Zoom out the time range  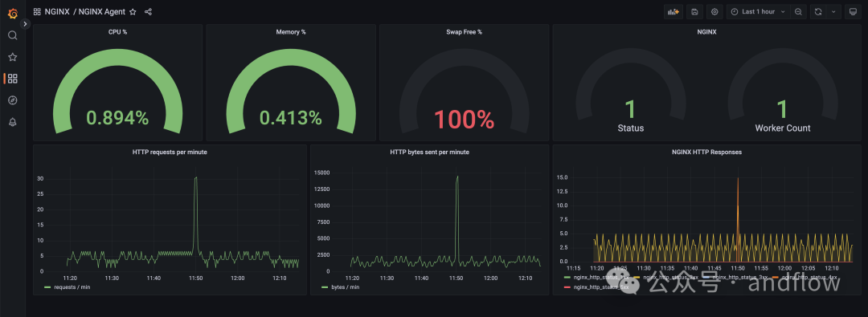click(x=798, y=11)
